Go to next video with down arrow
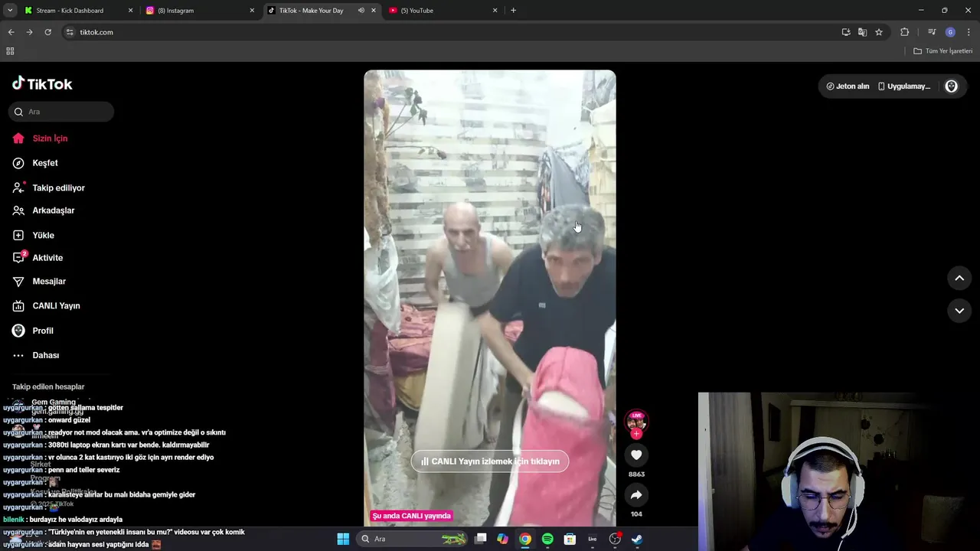Image resolution: width=980 pixels, height=551 pixels. tap(959, 311)
